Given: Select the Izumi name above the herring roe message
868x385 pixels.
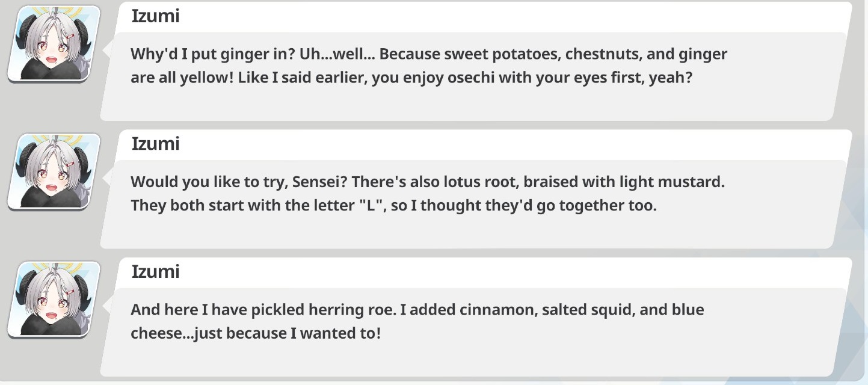Looking at the screenshot, I should coord(155,272).
